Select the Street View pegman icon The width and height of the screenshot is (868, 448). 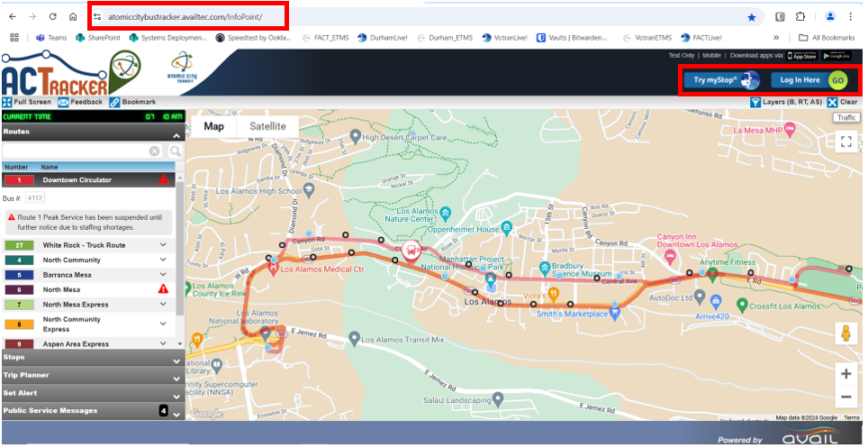(845, 334)
